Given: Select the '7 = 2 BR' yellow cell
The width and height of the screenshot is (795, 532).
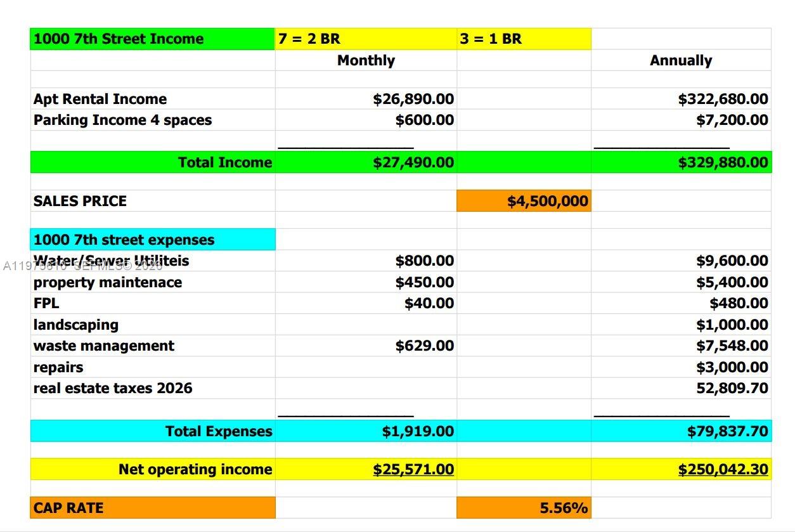Looking at the screenshot, I should 365,39.
